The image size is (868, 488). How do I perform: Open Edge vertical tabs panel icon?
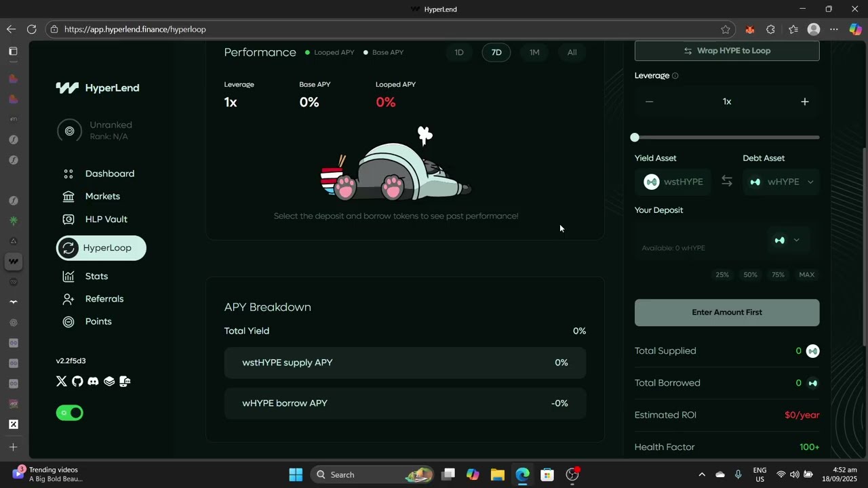tap(13, 51)
